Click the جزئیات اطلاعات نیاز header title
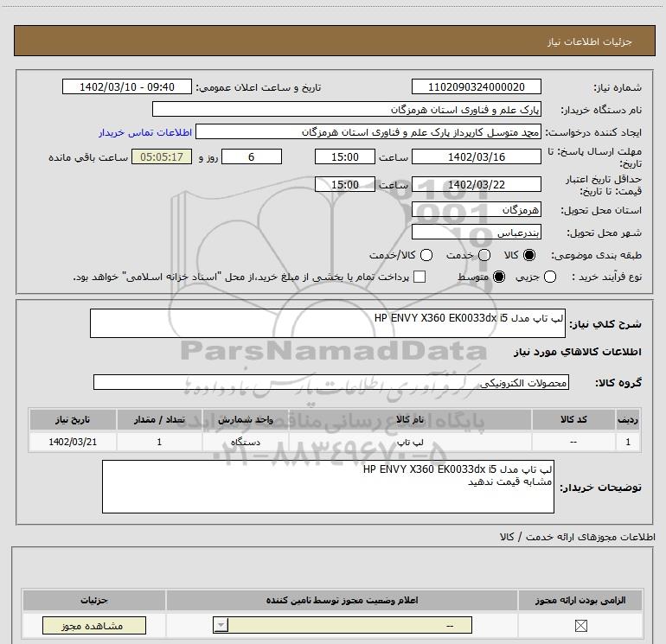 [590, 41]
